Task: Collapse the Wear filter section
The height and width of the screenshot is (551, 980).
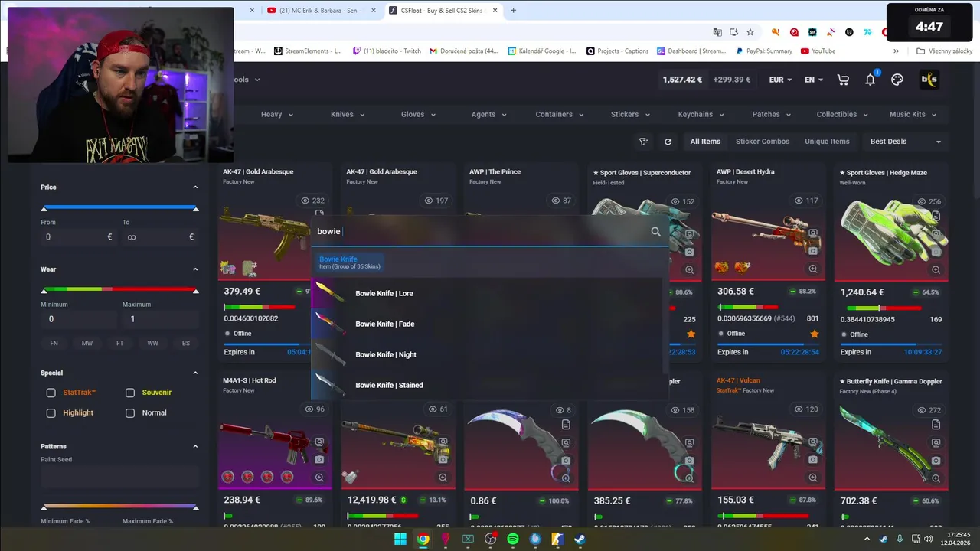Action: 195,269
